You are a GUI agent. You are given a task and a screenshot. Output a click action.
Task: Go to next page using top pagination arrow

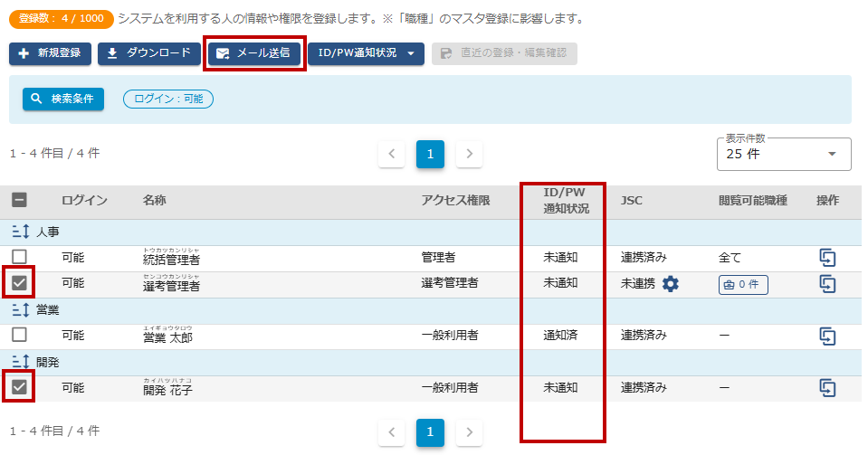[469, 154]
